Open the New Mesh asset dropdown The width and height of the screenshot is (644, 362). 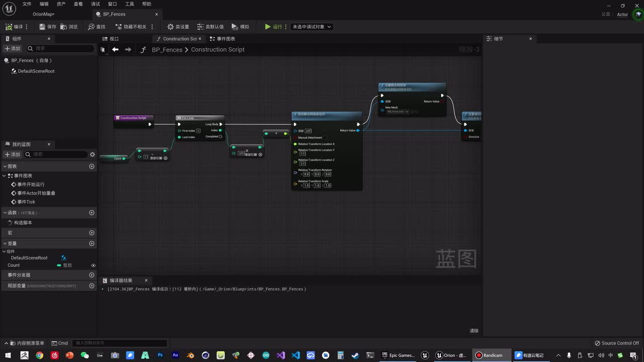398,112
